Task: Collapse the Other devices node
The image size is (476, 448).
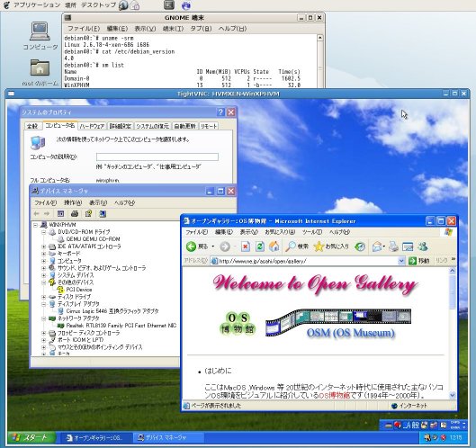Action: 44,282
